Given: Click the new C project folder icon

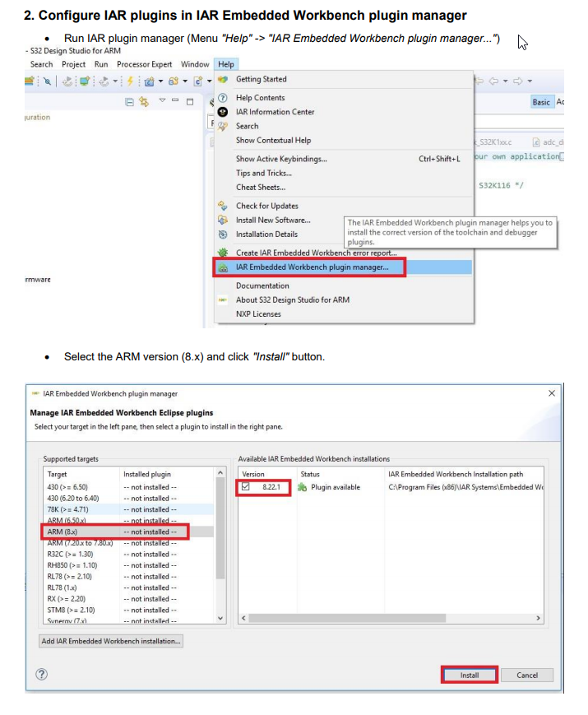Looking at the screenshot, I should tap(149, 81).
